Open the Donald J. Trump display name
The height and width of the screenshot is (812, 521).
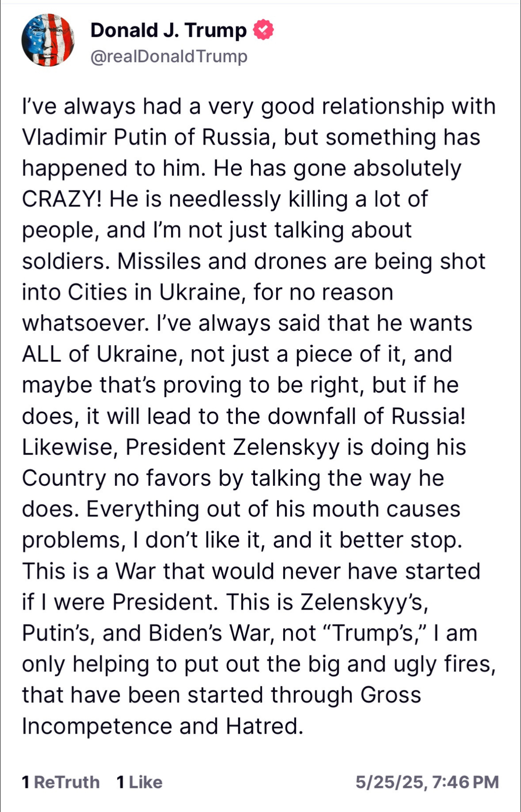(x=168, y=30)
